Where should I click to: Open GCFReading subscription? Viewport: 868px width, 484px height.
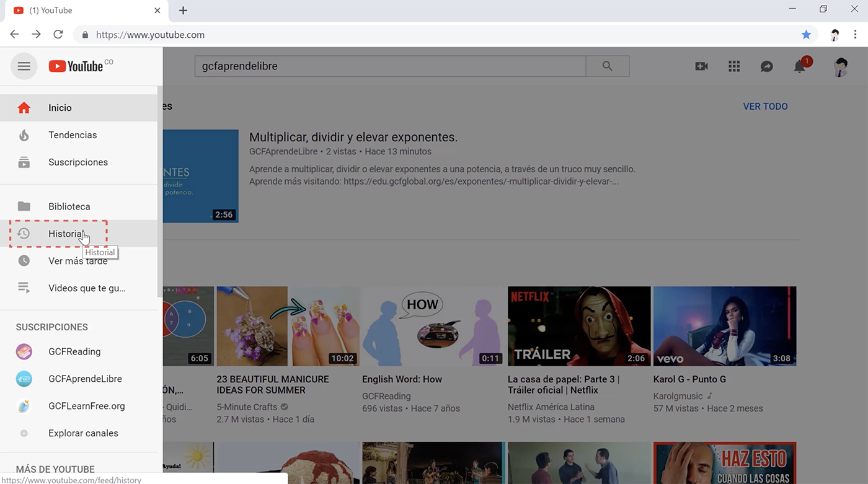click(79, 351)
